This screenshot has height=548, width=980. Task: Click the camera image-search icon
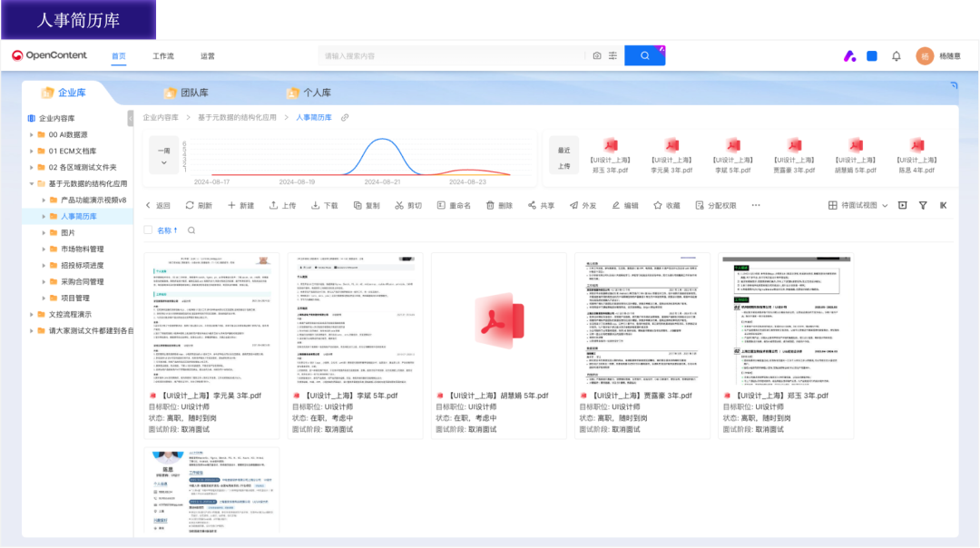(x=597, y=55)
